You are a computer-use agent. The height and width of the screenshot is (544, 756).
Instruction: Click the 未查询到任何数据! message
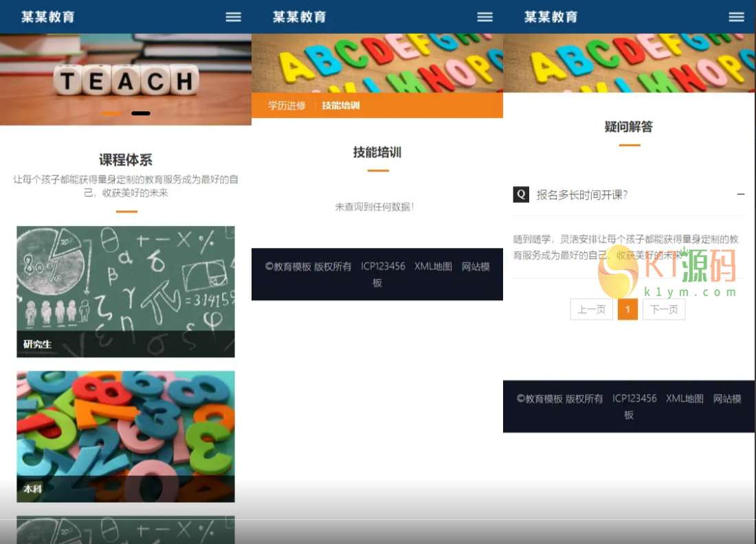375,207
